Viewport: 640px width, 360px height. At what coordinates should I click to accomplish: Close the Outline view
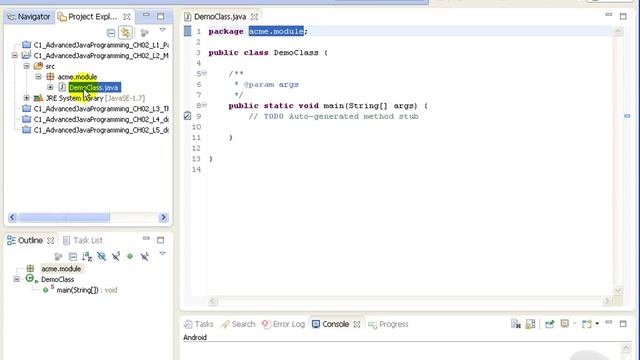pos(51,240)
